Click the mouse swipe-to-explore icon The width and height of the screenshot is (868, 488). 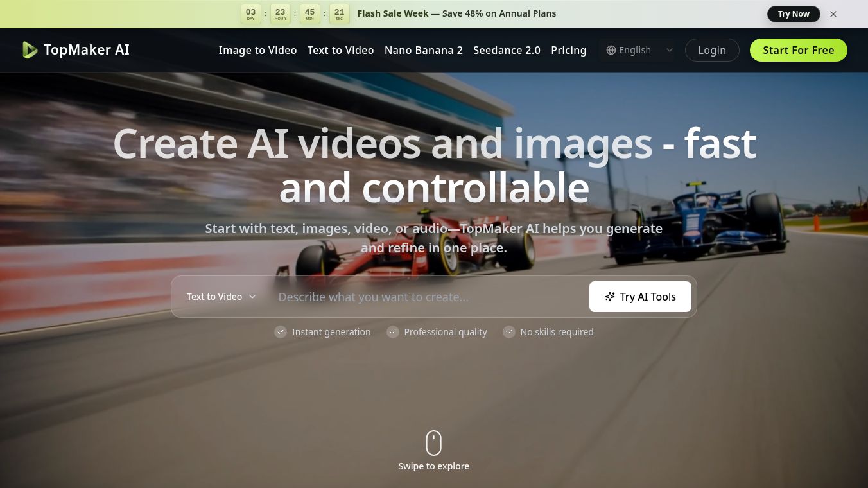pos(434,443)
